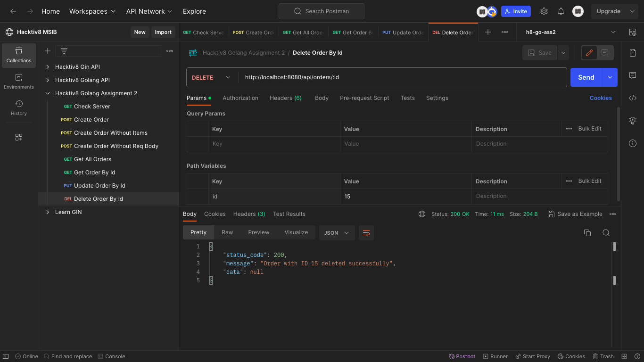Click the network globe icon near Status

tap(422, 214)
